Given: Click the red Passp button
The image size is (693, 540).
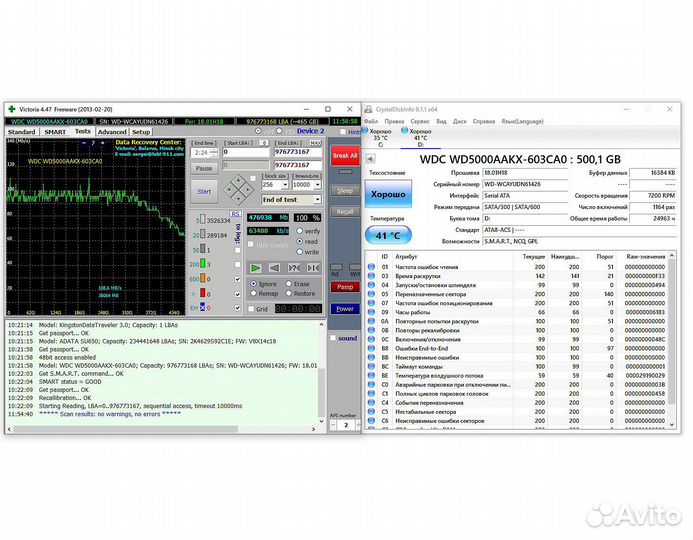Looking at the screenshot, I should pos(345,287).
